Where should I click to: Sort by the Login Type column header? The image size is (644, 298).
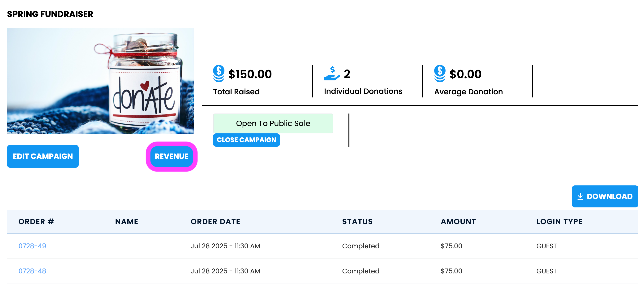pyautogui.click(x=559, y=221)
